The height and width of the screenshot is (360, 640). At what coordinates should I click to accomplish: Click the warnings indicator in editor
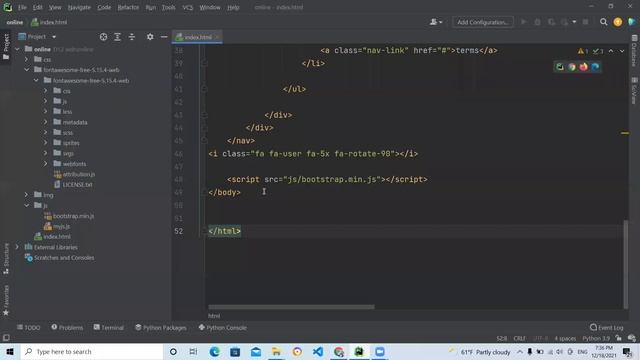[x=583, y=51]
